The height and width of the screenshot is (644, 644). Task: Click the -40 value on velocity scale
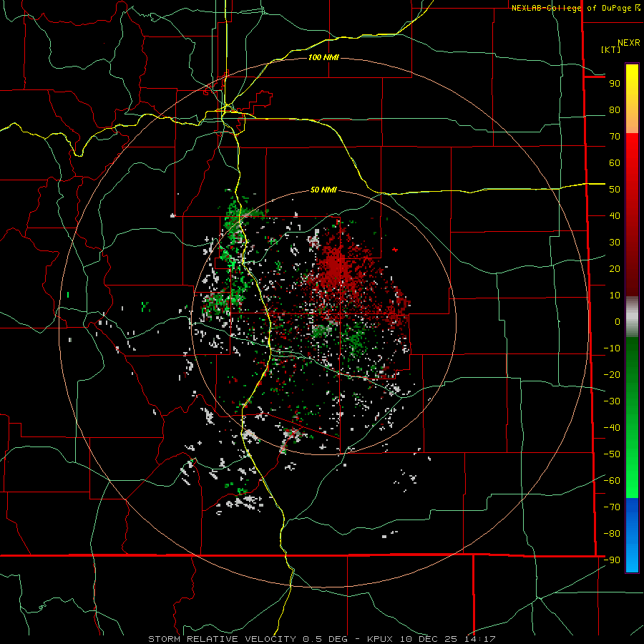tap(612, 428)
